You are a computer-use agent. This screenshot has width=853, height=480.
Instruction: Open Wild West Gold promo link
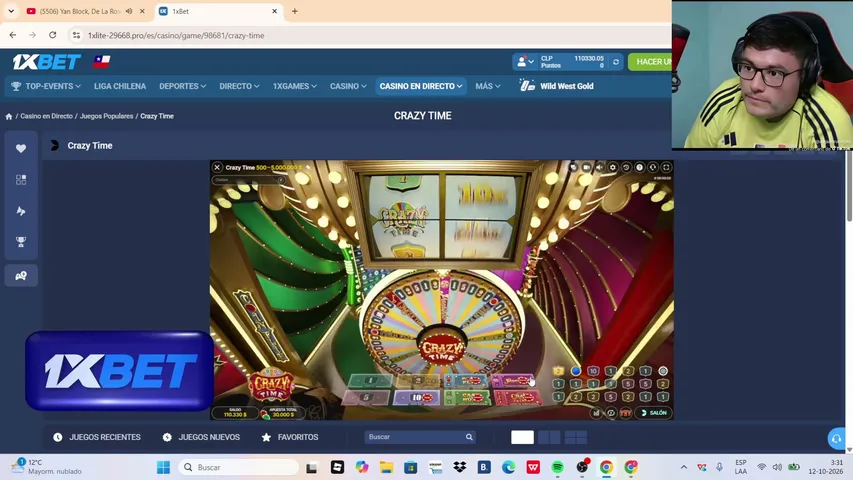557,86
